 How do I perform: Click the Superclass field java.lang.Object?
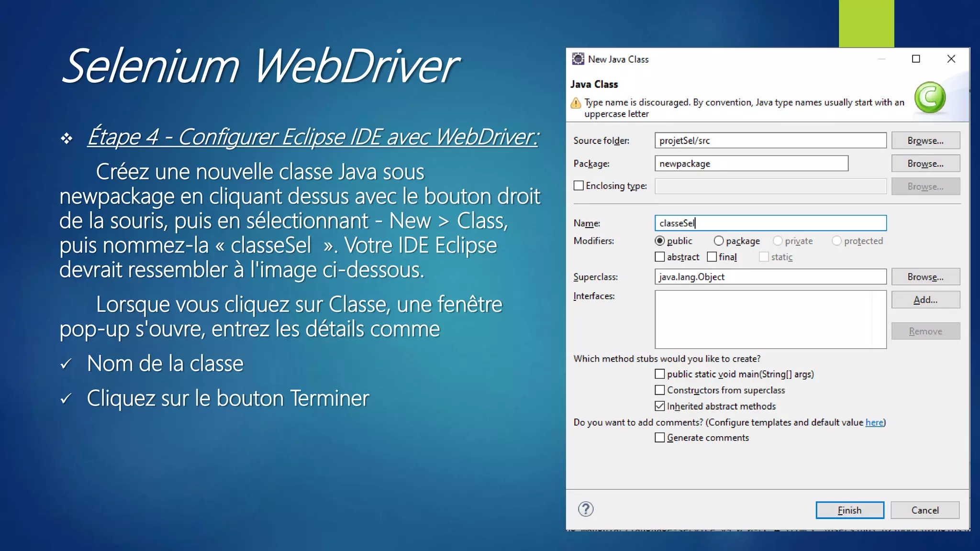point(770,277)
